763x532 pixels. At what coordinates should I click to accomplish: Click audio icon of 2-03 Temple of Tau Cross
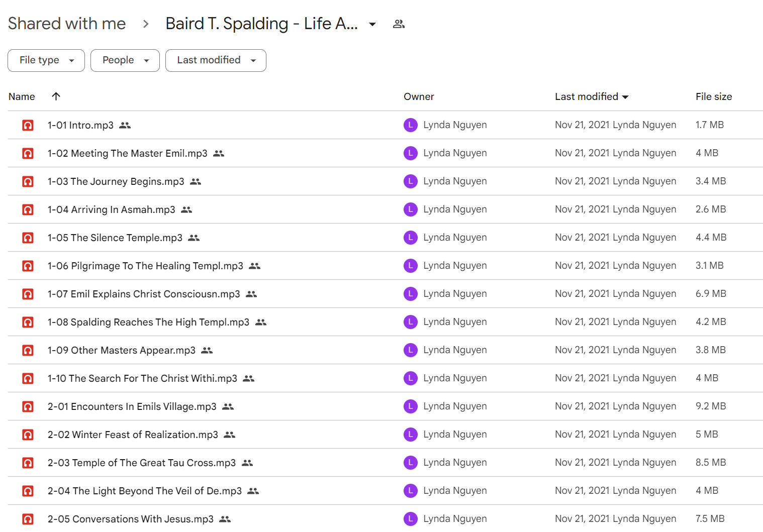28,463
